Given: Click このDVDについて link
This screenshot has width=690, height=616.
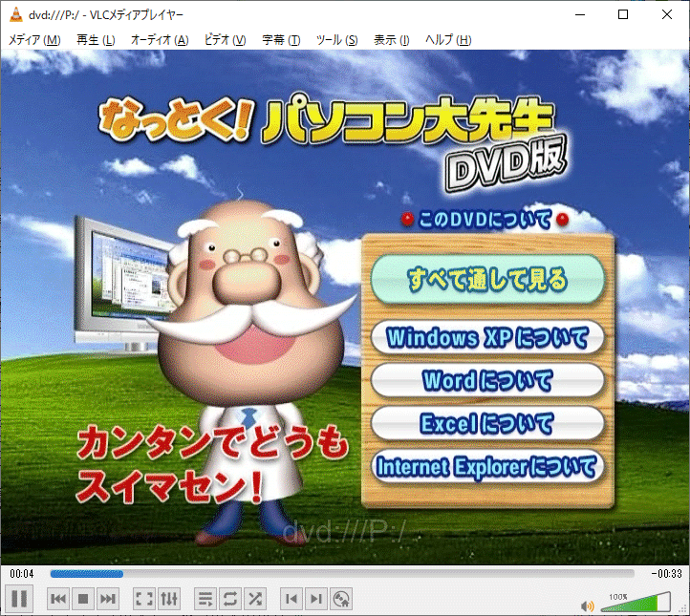Looking at the screenshot, I should tap(485, 219).
